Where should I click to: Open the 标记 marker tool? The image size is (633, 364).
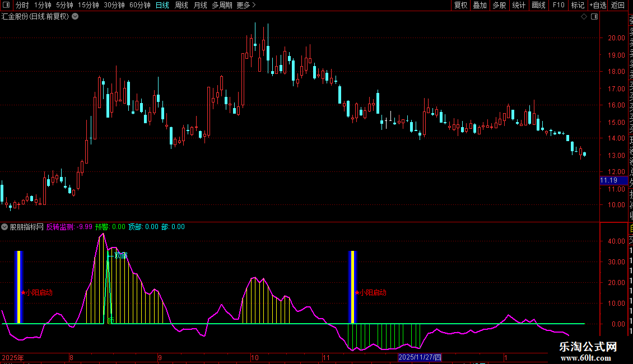(x=577, y=6)
